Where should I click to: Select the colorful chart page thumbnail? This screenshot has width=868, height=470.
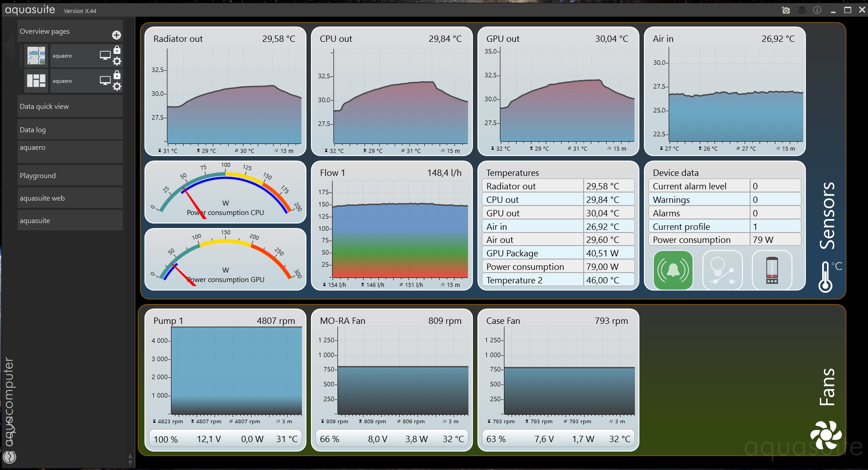36,56
